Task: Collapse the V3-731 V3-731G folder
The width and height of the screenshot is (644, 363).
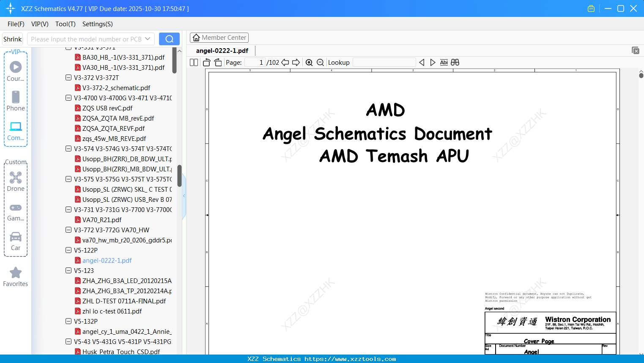Action: tap(69, 209)
